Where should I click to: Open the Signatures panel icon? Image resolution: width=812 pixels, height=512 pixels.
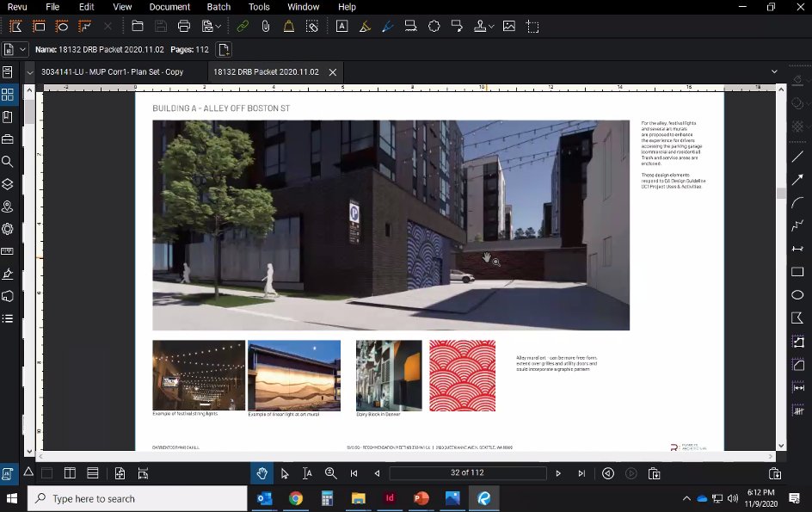(8, 274)
